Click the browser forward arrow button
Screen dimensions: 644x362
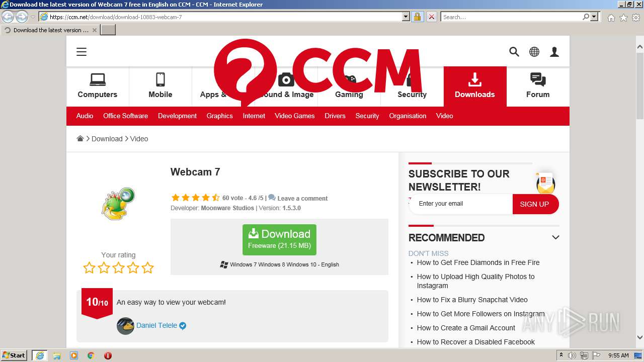click(x=22, y=17)
